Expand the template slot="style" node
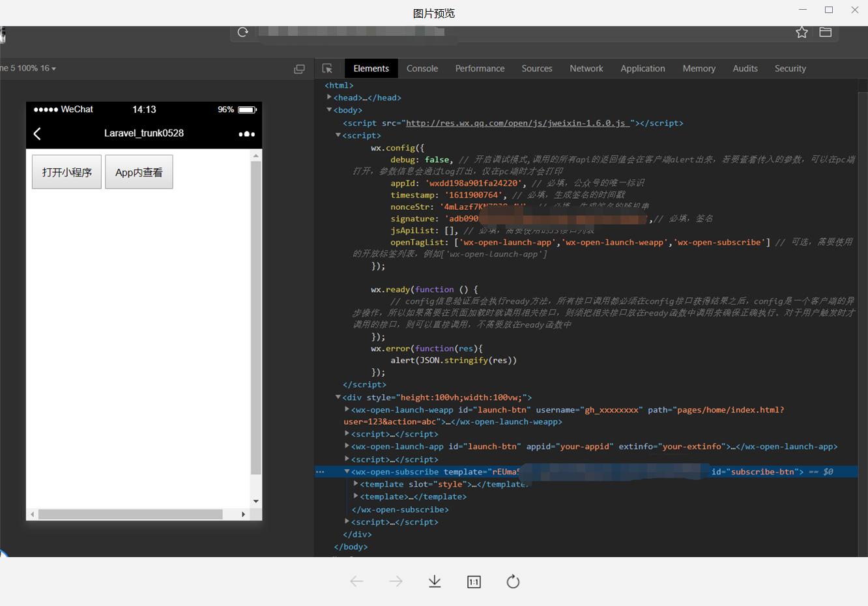 [355, 483]
